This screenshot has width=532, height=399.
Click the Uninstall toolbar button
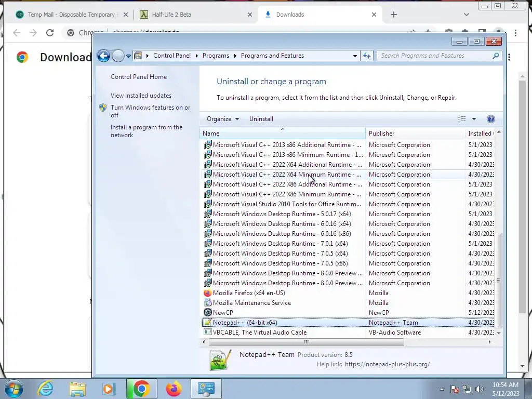tap(261, 119)
